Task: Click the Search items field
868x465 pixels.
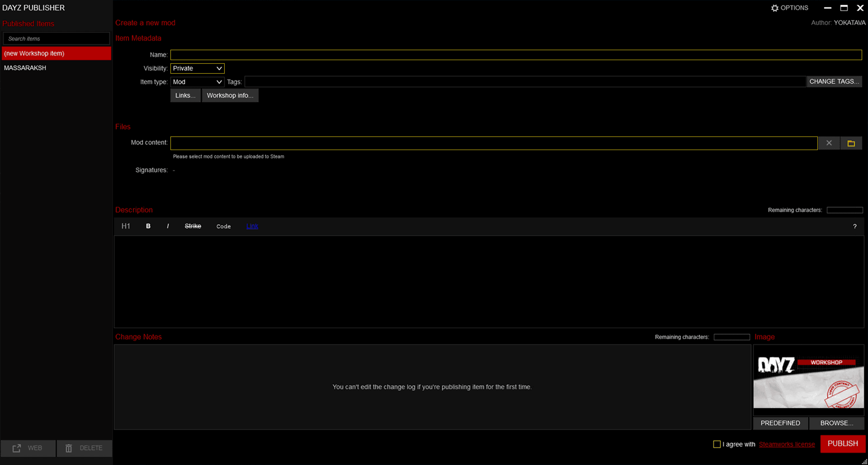Action: 56,38
